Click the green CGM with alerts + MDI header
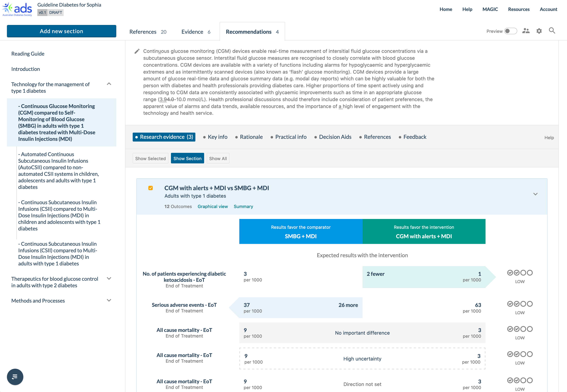Viewport: 567px width, 392px height. 424,231
